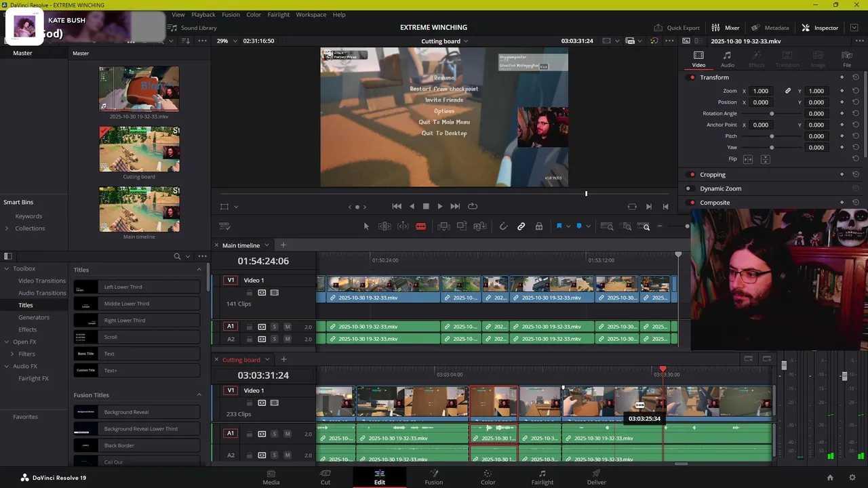
Task: Open the Metadata panel
Action: 770,28
